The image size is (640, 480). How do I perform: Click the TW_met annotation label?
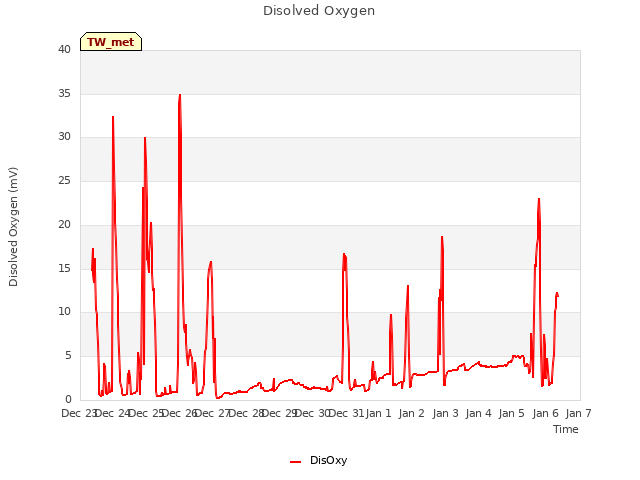[x=111, y=42]
